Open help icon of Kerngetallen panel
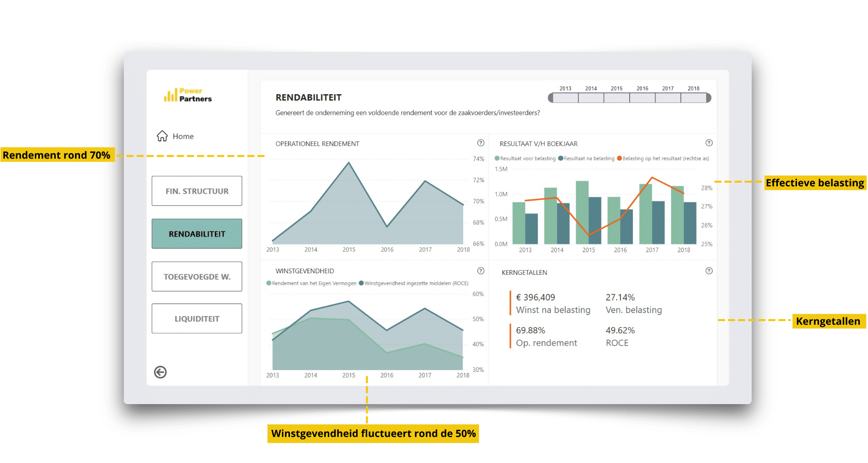 709,271
